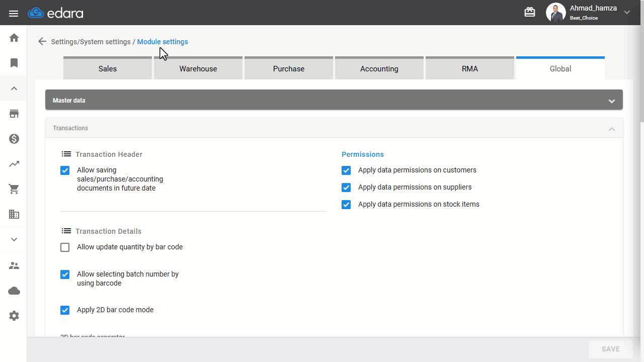Click the Permissions heading
The width and height of the screenshot is (644, 362).
coord(363,154)
